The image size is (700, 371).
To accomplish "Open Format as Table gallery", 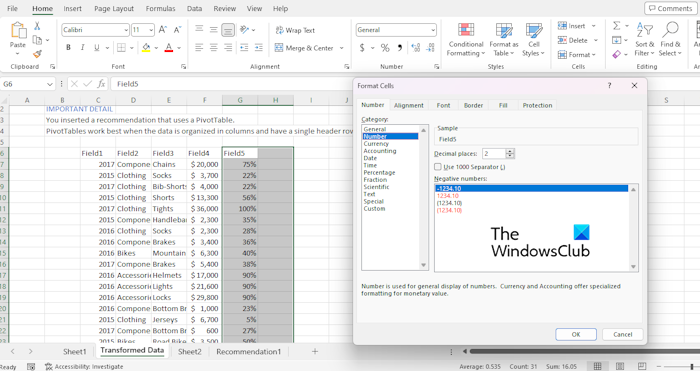I will click(504, 40).
